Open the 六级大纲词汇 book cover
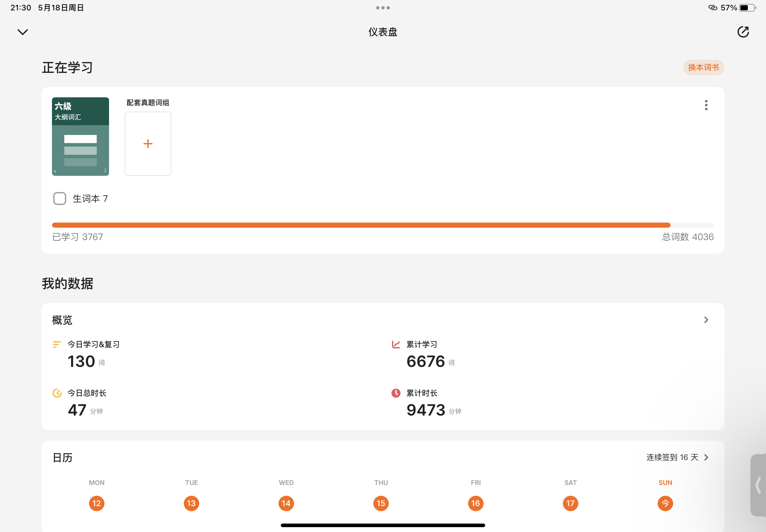Viewport: 766px width, 532px height. pos(80,137)
